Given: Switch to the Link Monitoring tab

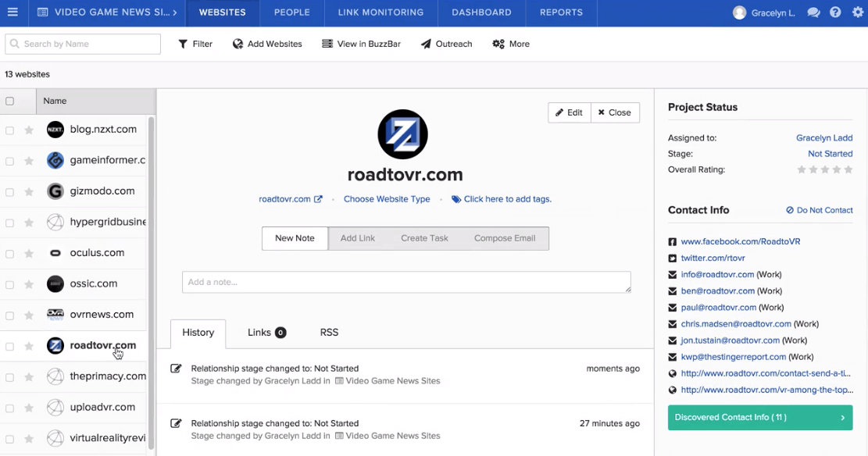Looking at the screenshot, I should [380, 12].
